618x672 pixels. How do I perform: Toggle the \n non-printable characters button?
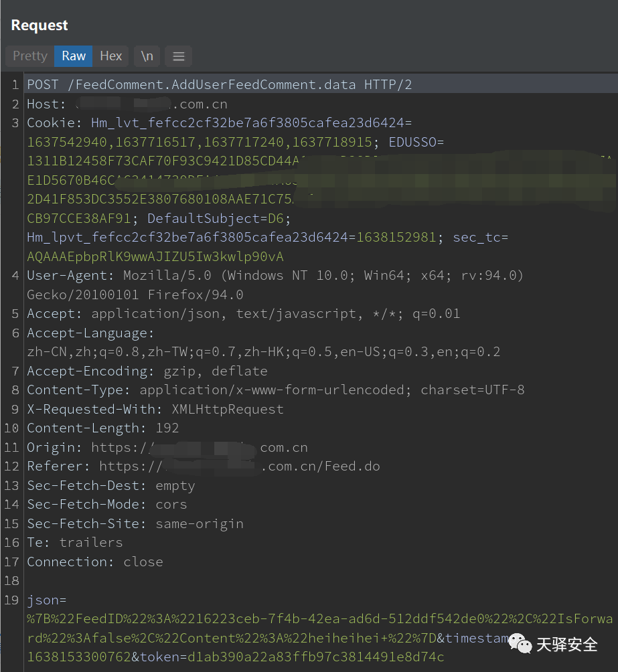tap(147, 56)
